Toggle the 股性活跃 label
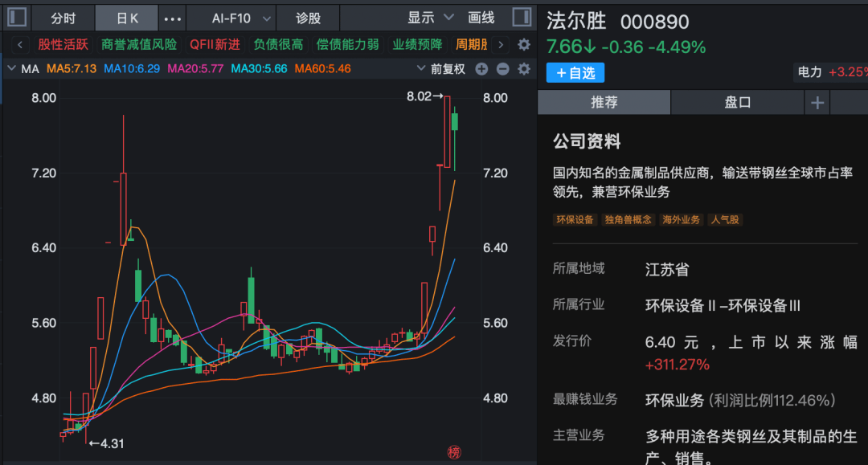 pyautogui.click(x=62, y=45)
